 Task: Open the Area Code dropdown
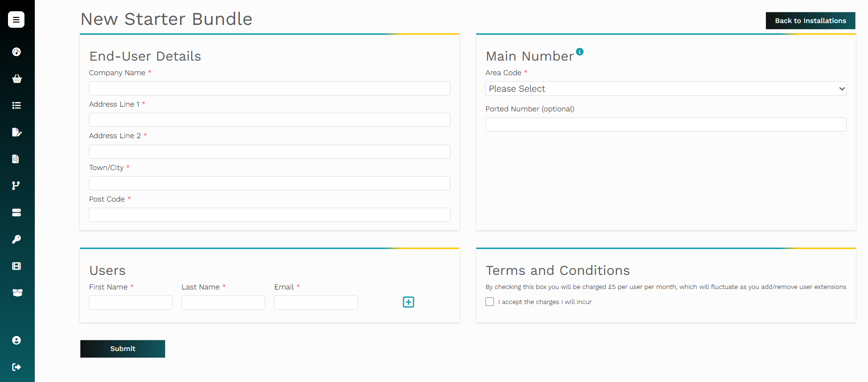(666, 89)
